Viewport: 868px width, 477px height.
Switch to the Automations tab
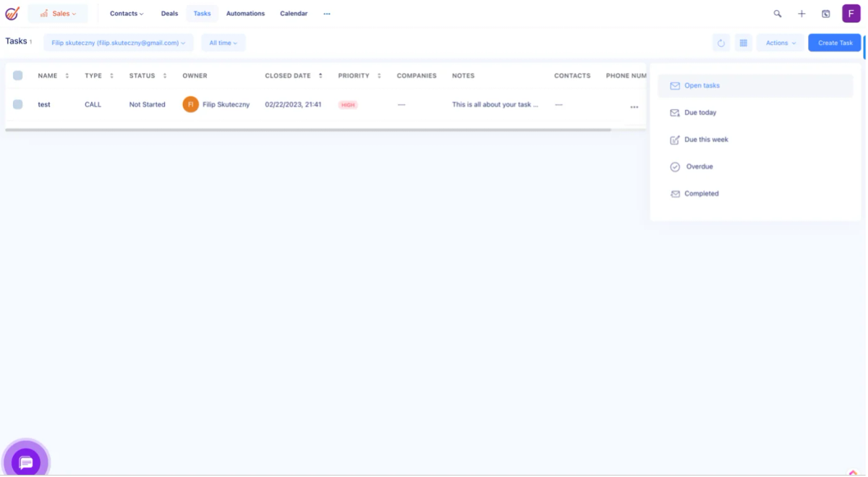(245, 14)
